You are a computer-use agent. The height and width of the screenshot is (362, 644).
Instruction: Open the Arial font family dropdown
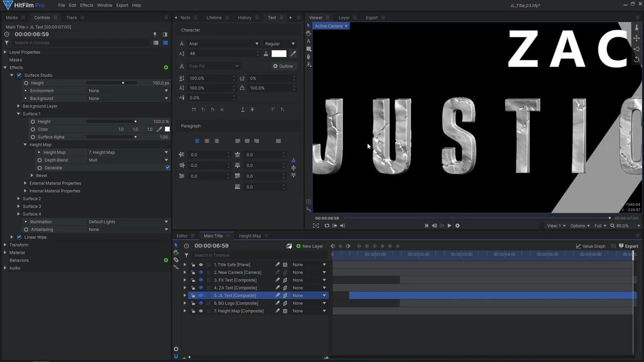223,44
